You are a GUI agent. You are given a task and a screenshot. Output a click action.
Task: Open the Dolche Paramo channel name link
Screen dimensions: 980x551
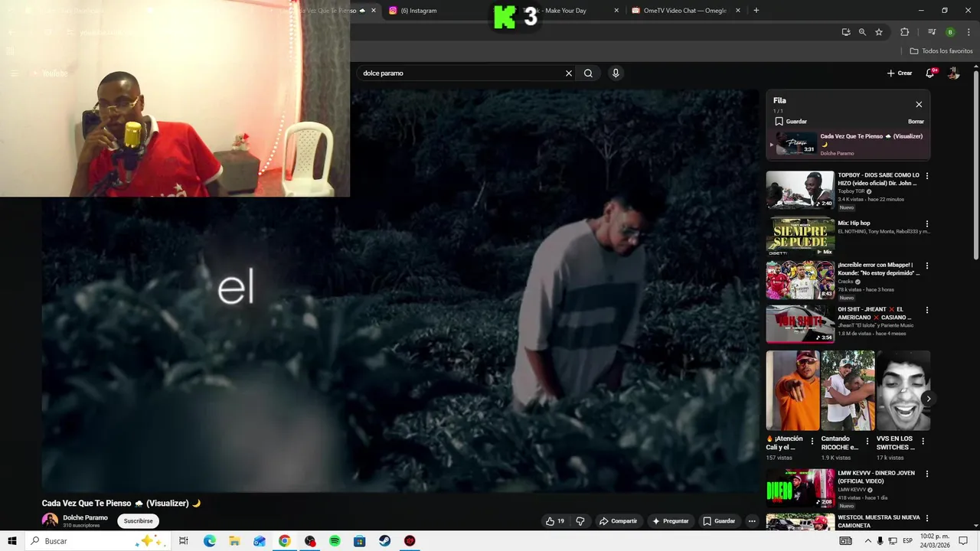pos(85,517)
